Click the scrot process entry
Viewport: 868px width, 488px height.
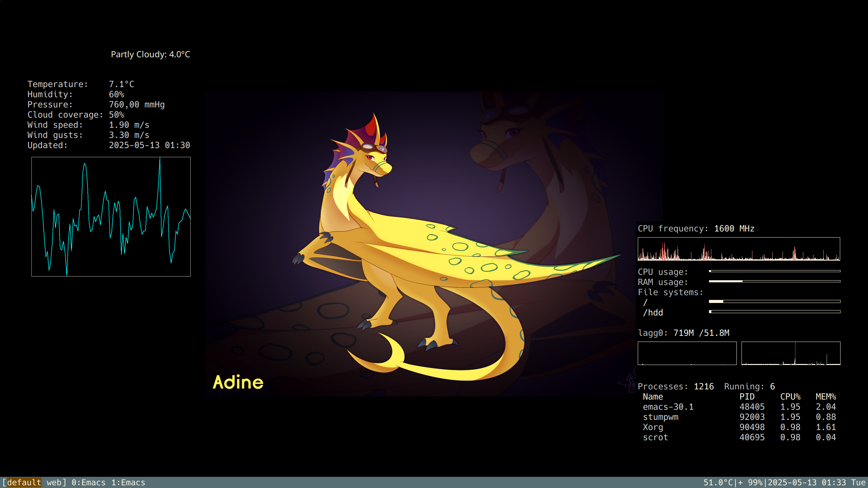click(x=655, y=437)
